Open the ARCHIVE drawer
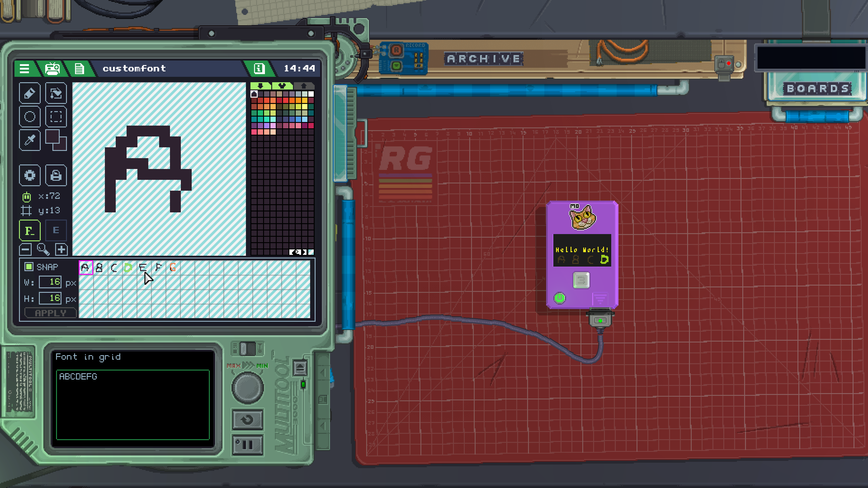The height and width of the screenshot is (488, 868). [484, 59]
